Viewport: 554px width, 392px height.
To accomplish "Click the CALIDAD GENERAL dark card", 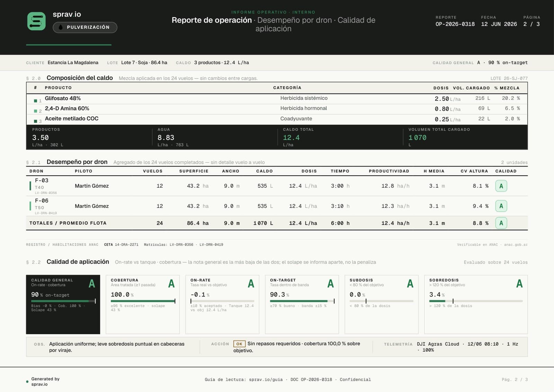I will tap(63, 304).
